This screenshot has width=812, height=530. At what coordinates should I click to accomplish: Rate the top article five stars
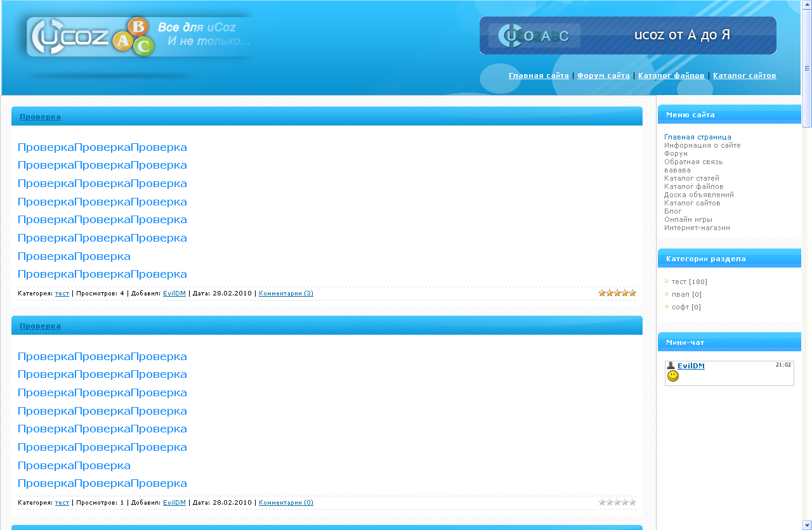click(x=632, y=292)
